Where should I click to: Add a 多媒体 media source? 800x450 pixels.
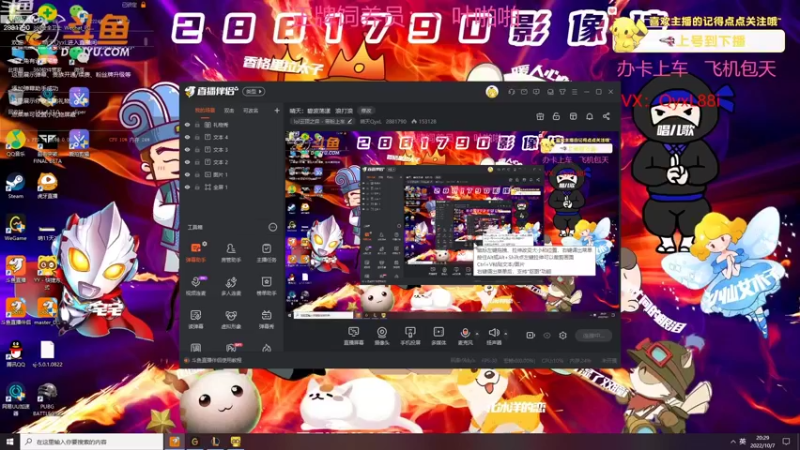point(438,336)
